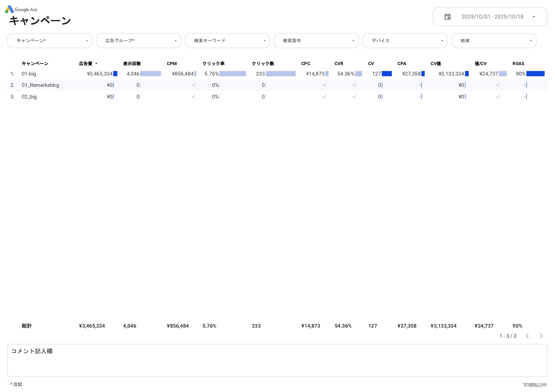555x392 pixels.
Task: Click inside the コメント記入欄 text box
Action: (x=277, y=362)
